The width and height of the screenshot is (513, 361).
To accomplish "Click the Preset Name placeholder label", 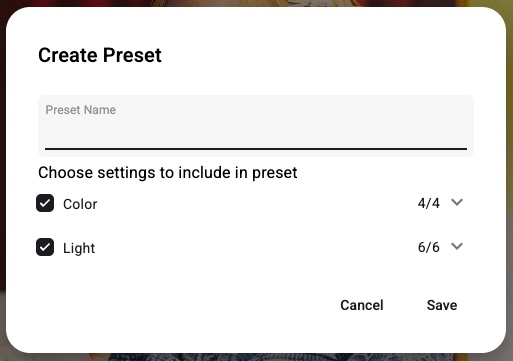I will [81, 110].
